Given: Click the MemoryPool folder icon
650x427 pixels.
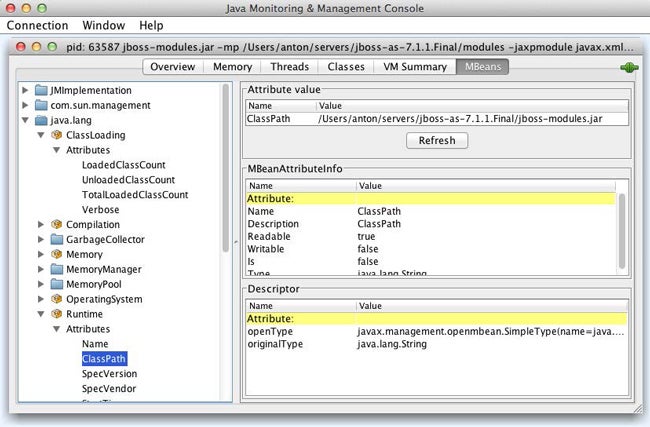Looking at the screenshot, I should tap(56, 284).
